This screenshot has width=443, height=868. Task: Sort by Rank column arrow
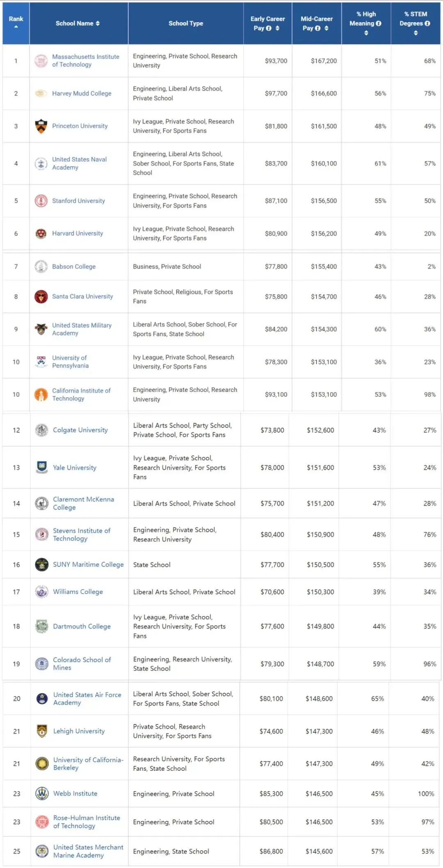tap(16, 27)
